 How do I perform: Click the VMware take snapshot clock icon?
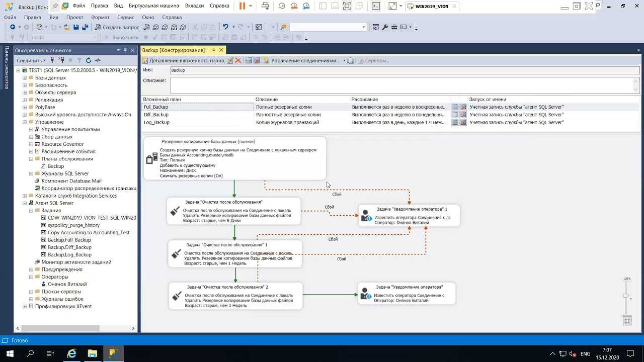(x=282, y=6)
